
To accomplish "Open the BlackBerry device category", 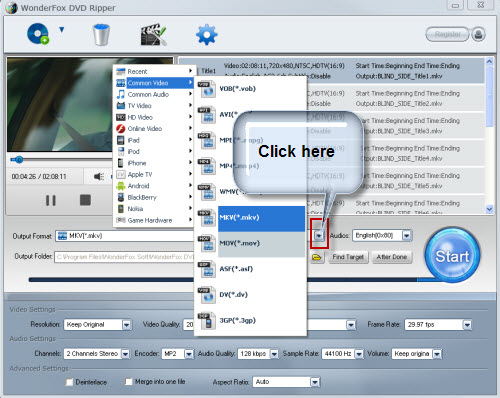I will pos(154,197).
